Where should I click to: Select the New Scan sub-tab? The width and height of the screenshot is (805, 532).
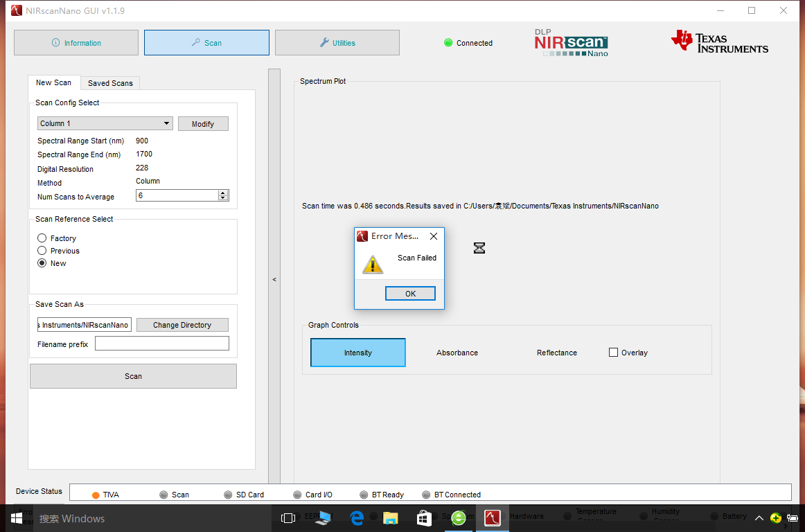point(53,82)
